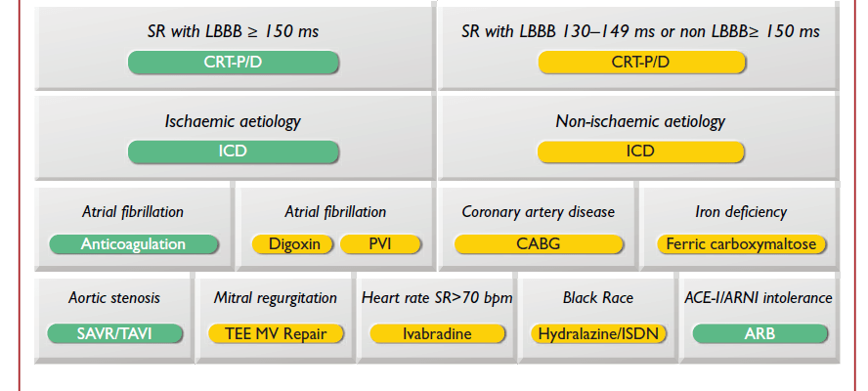Click the 'Aortic stenosis' heading
The height and width of the screenshot is (391, 868).
coord(114,298)
